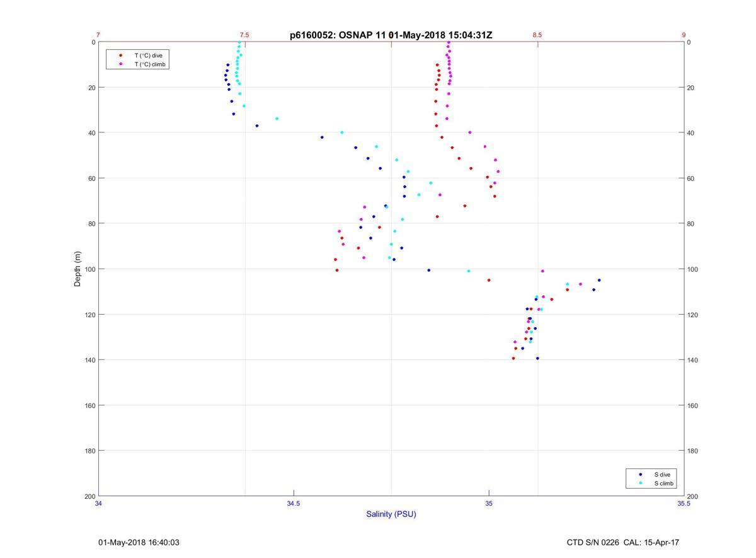The image size is (756, 558).
Task: Click the timestamp '01-May-2018 16:40:03'
Action: click(x=139, y=542)
